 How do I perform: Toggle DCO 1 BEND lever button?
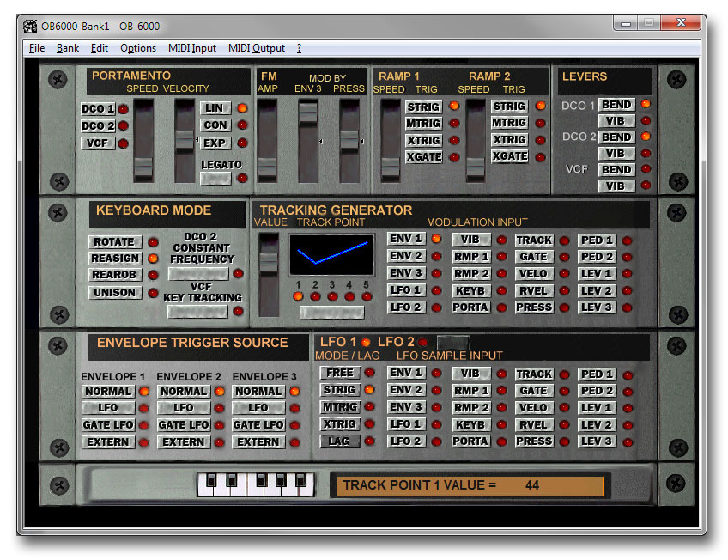(616, 105)
